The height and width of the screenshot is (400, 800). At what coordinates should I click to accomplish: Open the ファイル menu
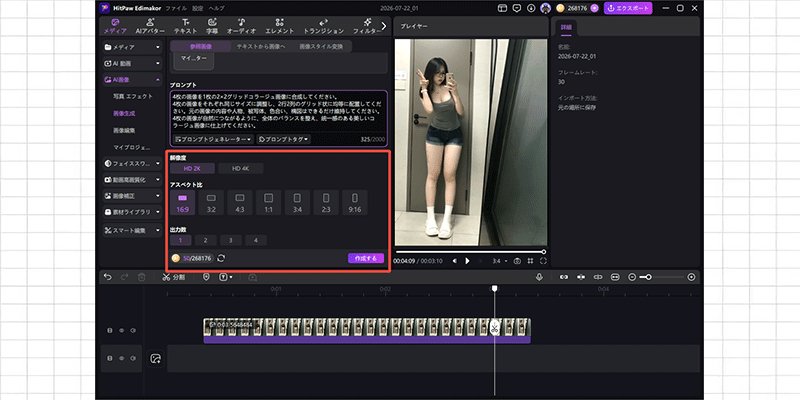click(x=176, y=8)
